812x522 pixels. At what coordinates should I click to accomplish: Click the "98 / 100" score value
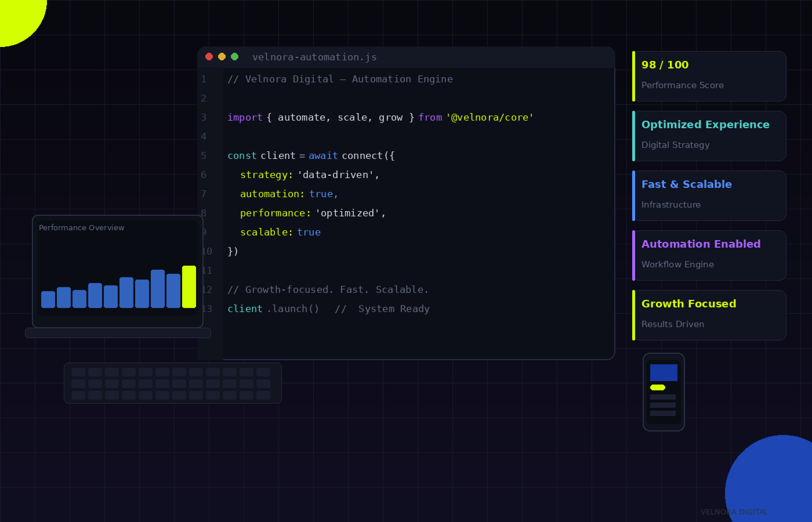pos(665,65)
